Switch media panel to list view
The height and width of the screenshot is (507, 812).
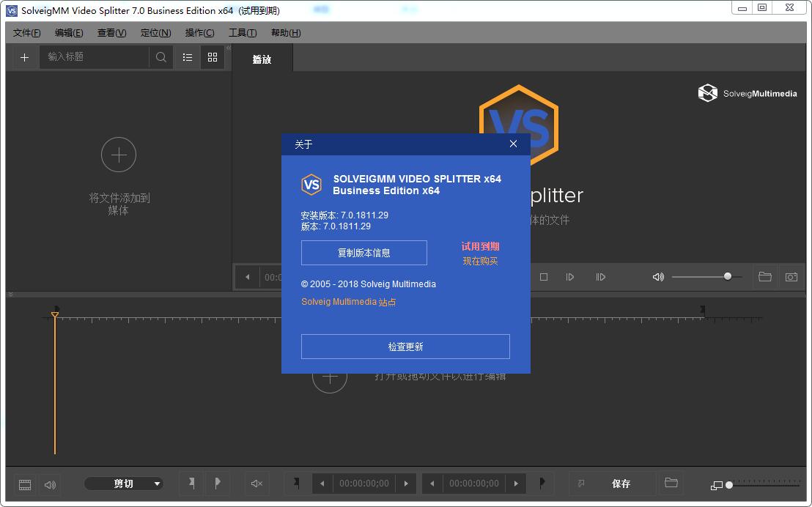click(x=188, y=57)
